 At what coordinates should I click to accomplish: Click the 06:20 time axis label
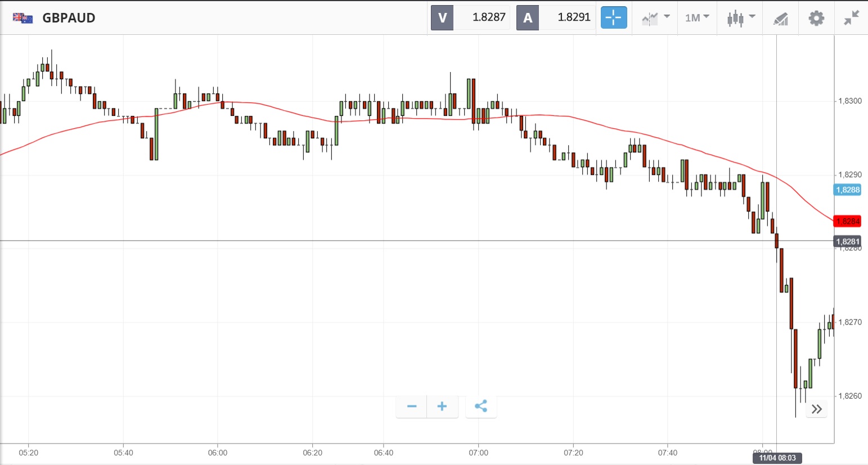tap(313, 453)
